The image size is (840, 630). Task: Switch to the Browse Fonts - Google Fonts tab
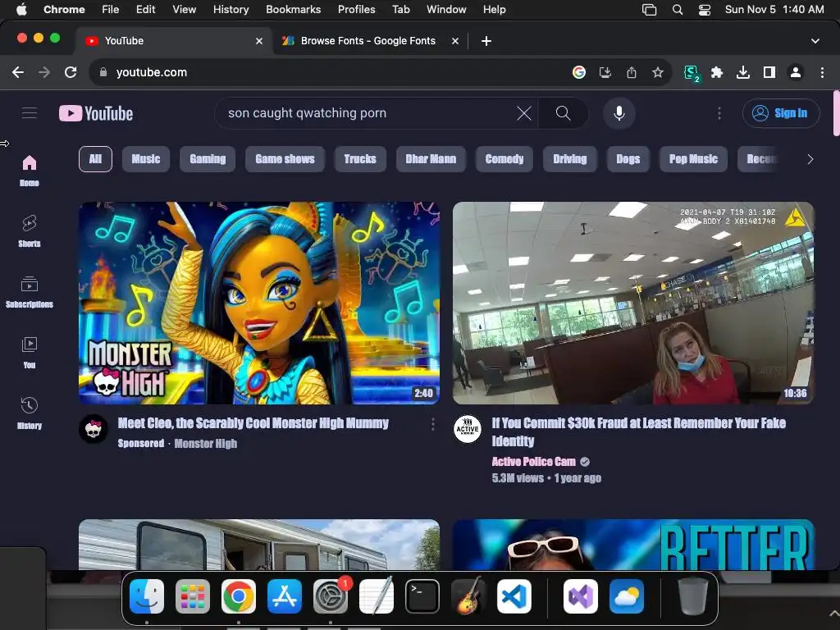368,41
